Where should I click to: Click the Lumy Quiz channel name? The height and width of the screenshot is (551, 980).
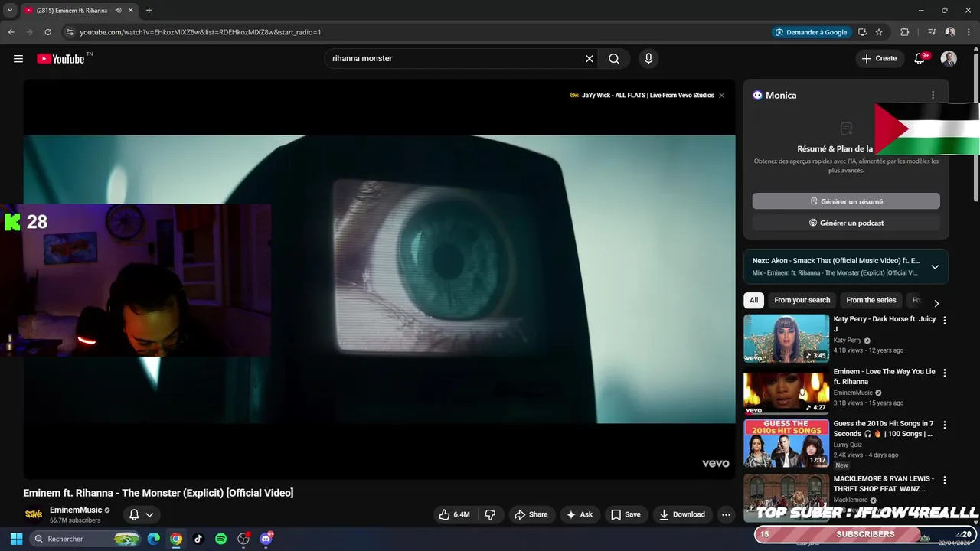(x=848, y=445)
